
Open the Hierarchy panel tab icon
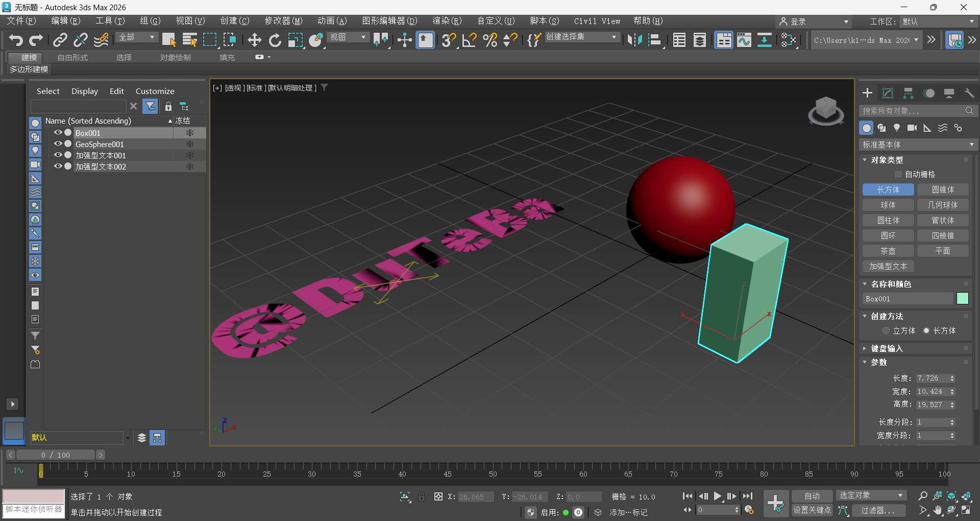(908, 93)
